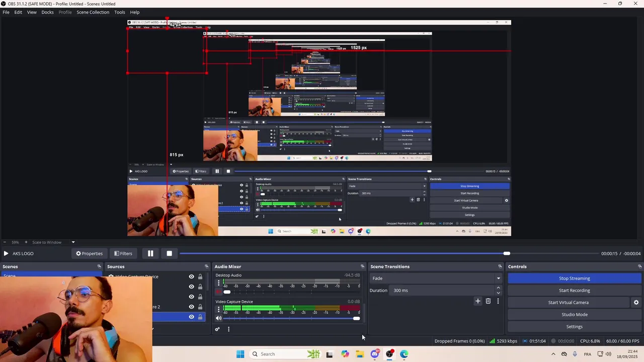Image resolution: width=644 pixels, height=362 pixels.
Task: Float the Controls dock panel
Action: (x=639, y=266)
